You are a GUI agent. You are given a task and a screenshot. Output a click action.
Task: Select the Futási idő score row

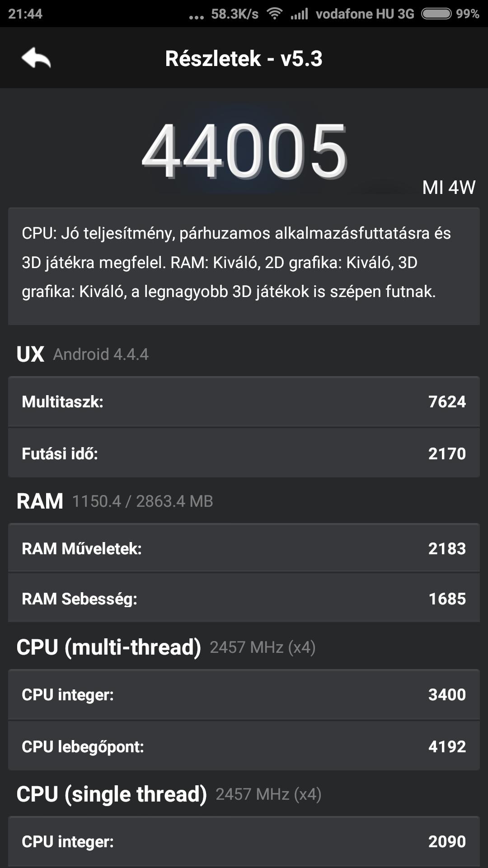tap(244, 453)
